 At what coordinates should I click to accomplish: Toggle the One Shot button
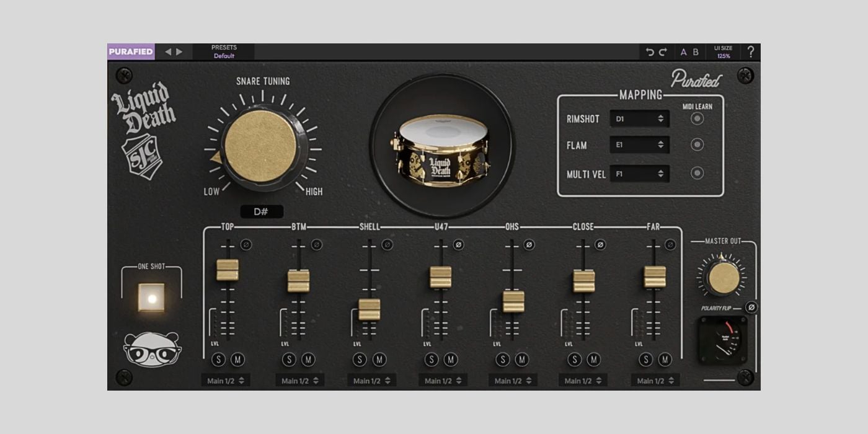pos(151,298)
